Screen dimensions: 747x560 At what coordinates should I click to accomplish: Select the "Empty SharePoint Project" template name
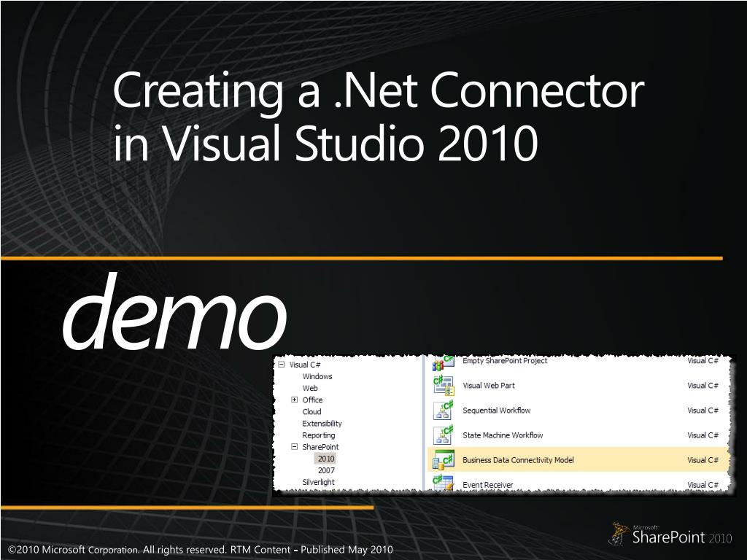pyautogui.click(x=505, y=361)
